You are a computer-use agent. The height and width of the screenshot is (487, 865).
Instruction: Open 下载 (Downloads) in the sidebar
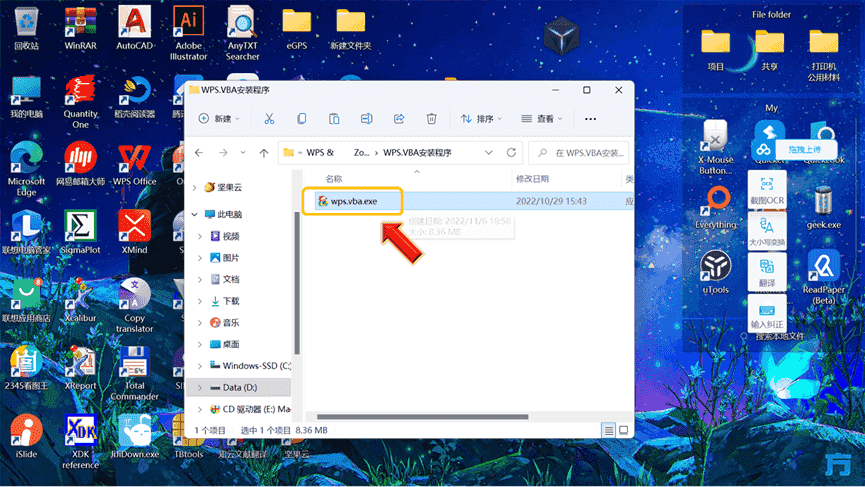pos(230,301)
